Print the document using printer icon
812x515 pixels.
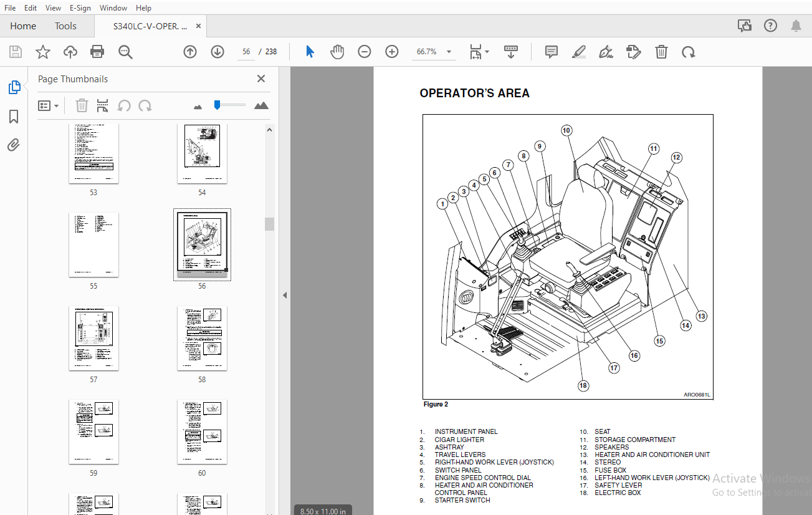(97, 52)
